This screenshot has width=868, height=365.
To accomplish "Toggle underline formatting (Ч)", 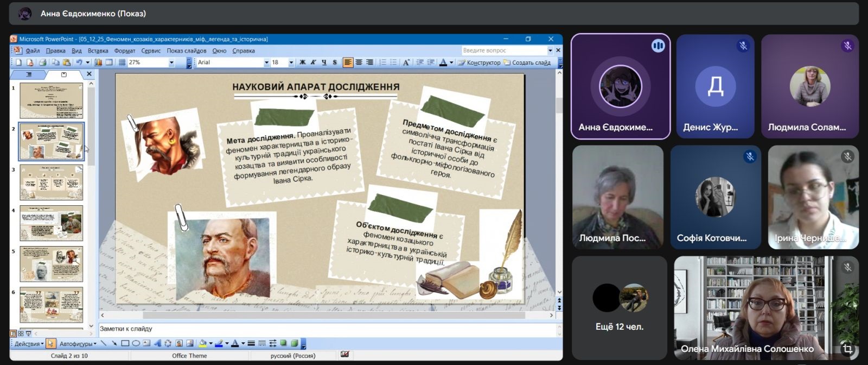I will [x=324, y=62].
